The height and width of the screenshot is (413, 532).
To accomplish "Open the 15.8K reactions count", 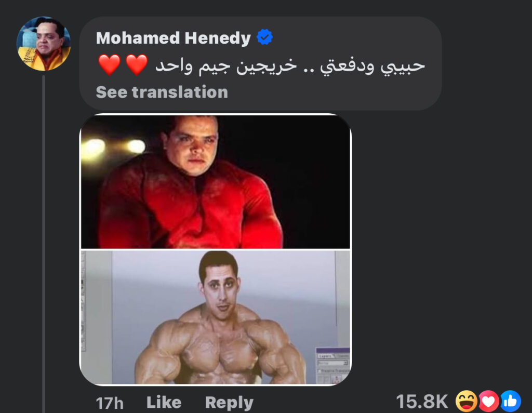I will tap(422, 402).
